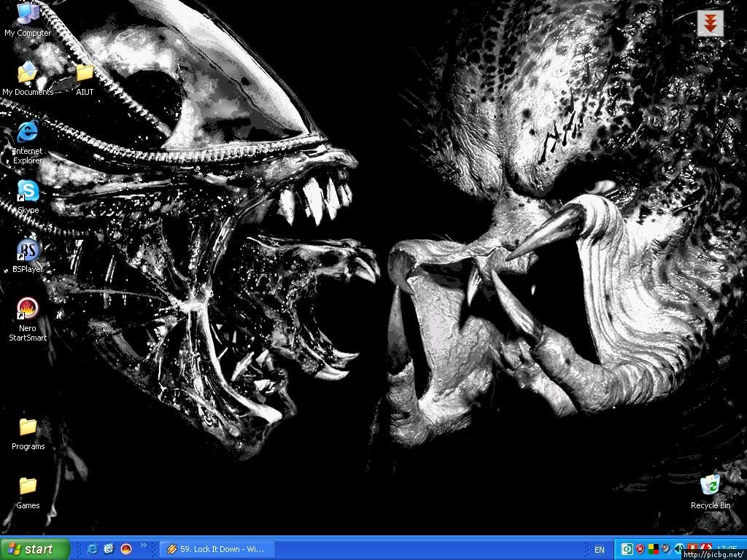Viewport: 747px width, 560px height.
Task: Click the volume speaker tray icon
Action: click(679, 549)
